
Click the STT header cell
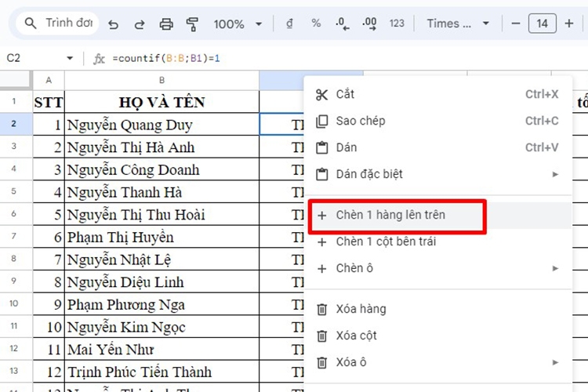click(x=49, y=102)
